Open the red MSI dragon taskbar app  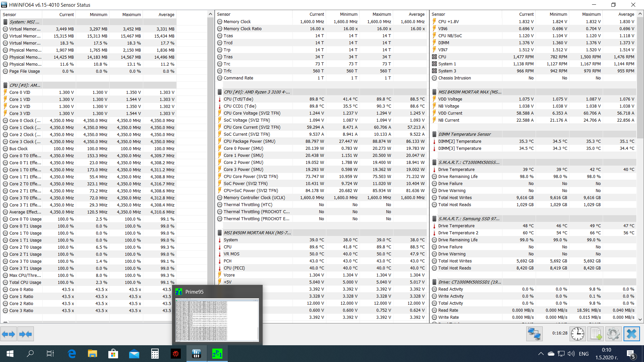coord(176,354)
